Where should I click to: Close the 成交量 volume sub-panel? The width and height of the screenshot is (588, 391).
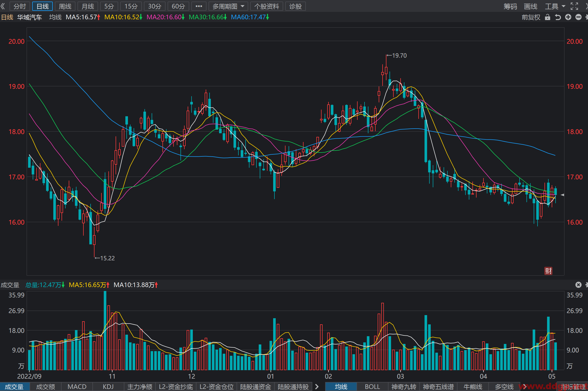tap(578, 285)
